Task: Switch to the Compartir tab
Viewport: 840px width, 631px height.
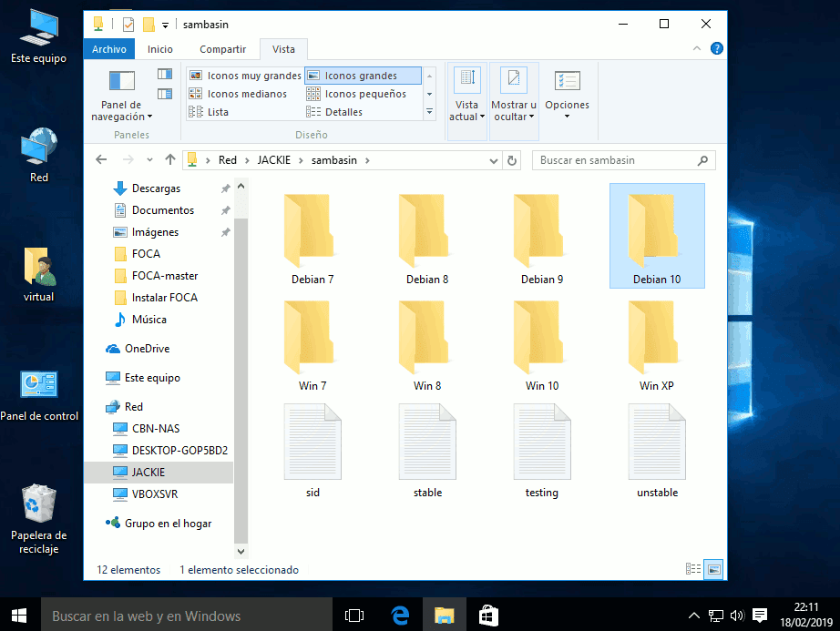Action: coord(223,49)
